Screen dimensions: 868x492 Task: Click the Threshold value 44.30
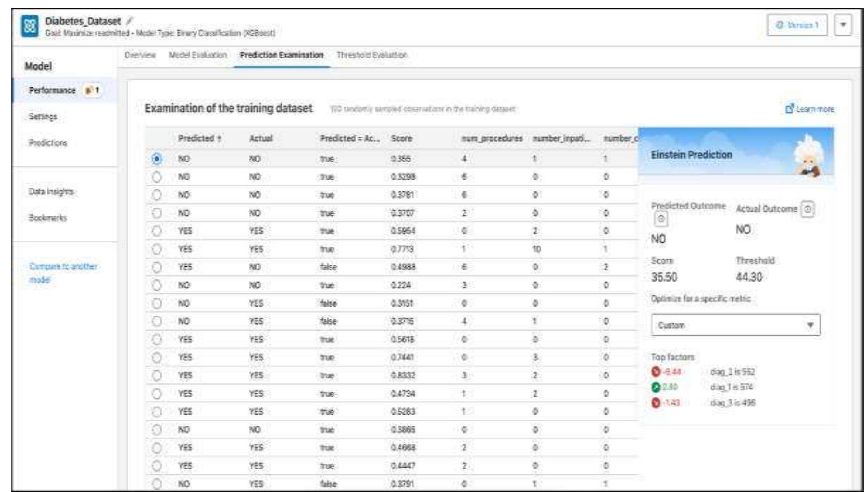click(749, 277)
